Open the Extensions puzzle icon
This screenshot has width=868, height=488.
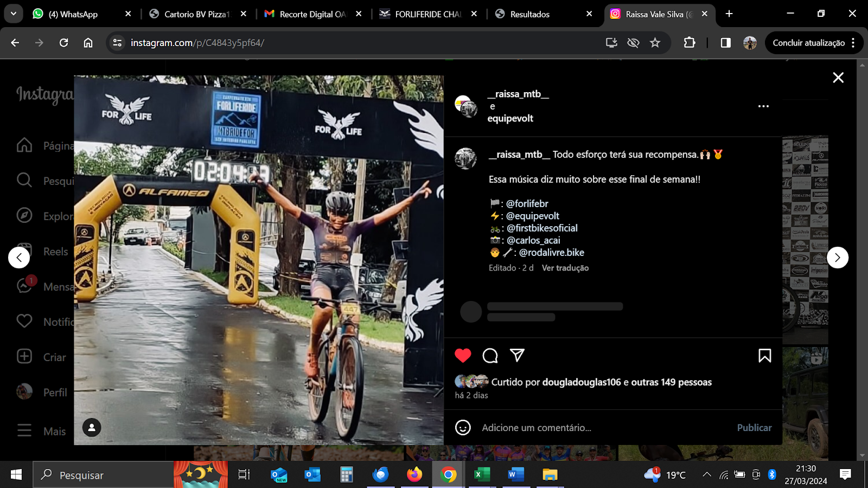(690, 43)
